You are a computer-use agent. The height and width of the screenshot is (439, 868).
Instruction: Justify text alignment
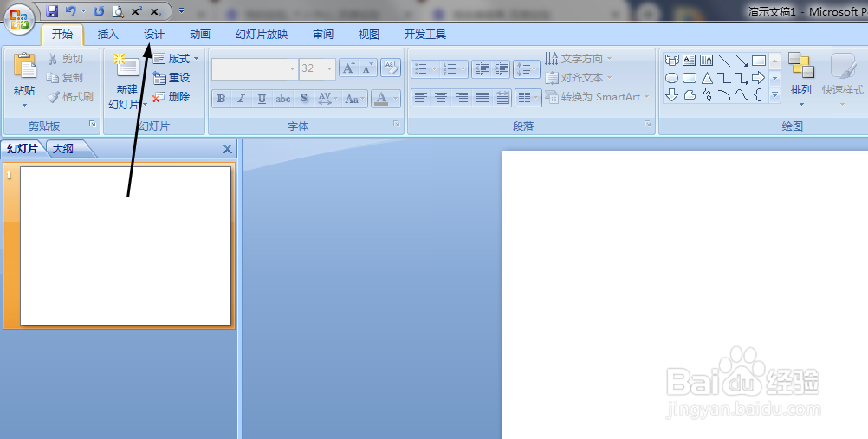click(483, 98)
